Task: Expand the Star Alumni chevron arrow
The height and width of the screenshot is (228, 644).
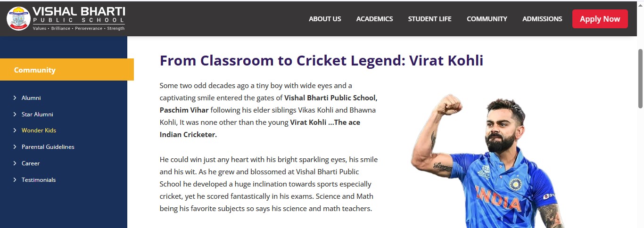Action: 15,114
